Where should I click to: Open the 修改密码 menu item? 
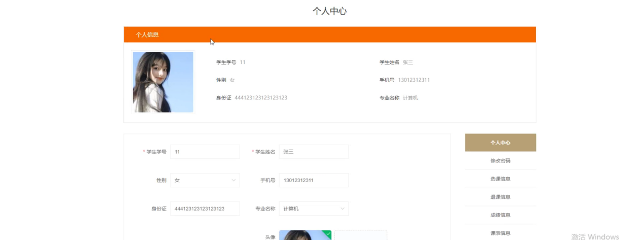pyautogui.click(x=500, y=161)
